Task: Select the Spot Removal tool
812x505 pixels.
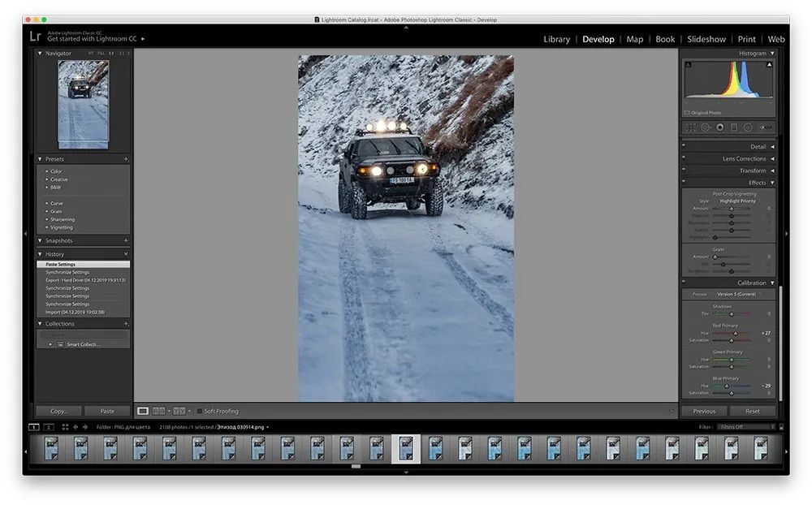Action: pos(705,127)
